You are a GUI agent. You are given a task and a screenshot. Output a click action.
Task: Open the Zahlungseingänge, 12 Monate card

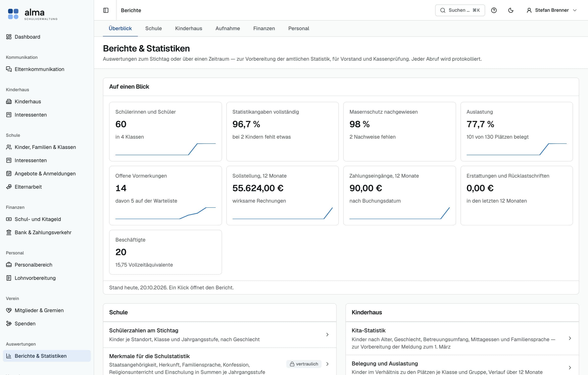[400, 196]
